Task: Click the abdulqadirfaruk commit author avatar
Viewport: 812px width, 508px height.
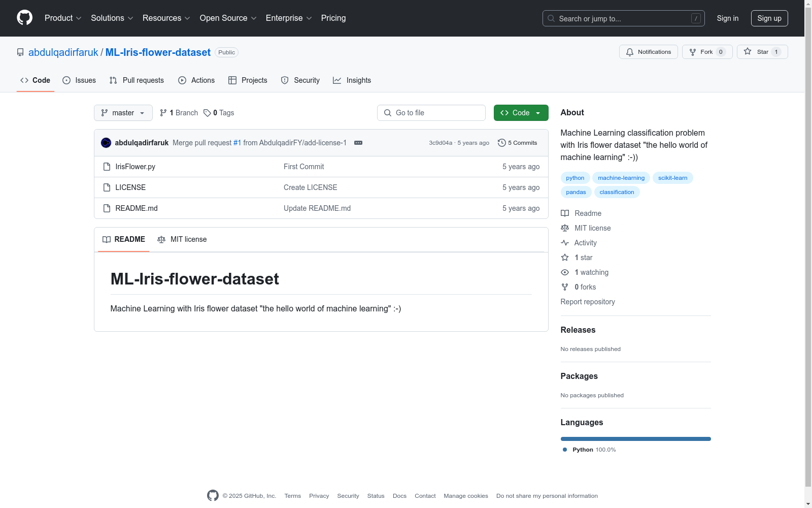Action: tap(106, 143)
